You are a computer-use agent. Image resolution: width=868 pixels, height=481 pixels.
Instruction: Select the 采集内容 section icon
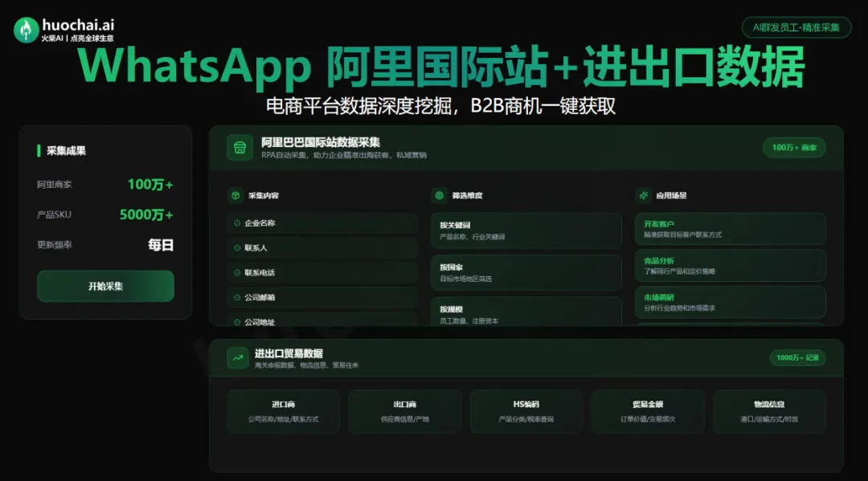235,194
